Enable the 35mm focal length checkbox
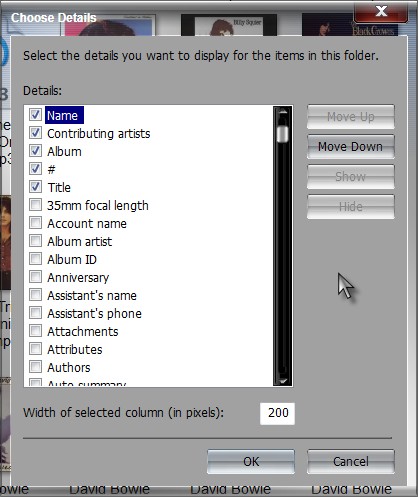This screenshot has width=418, height=497. [x=35, y=205]
